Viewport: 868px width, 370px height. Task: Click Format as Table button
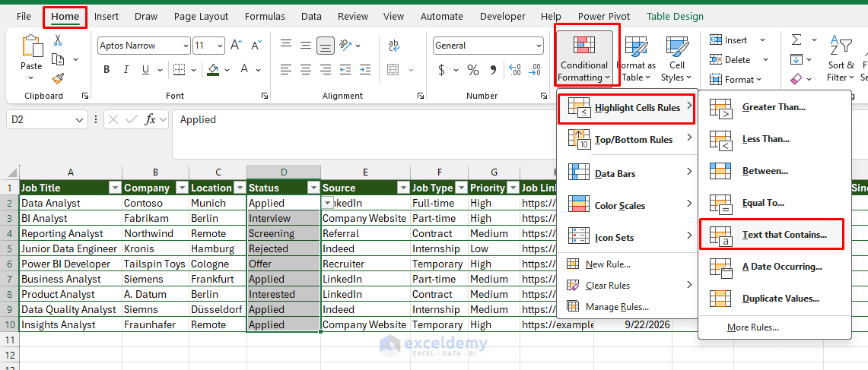638,59
